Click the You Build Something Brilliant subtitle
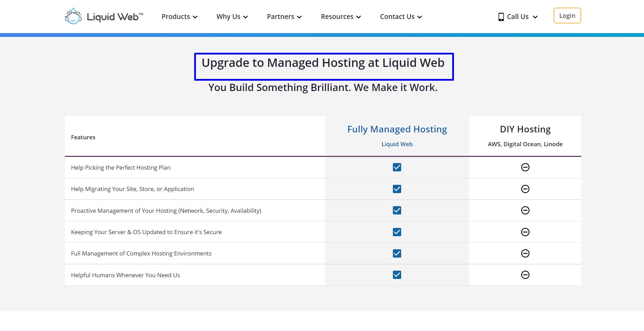Viewport: 644px width, 331px height. [323, 88]
